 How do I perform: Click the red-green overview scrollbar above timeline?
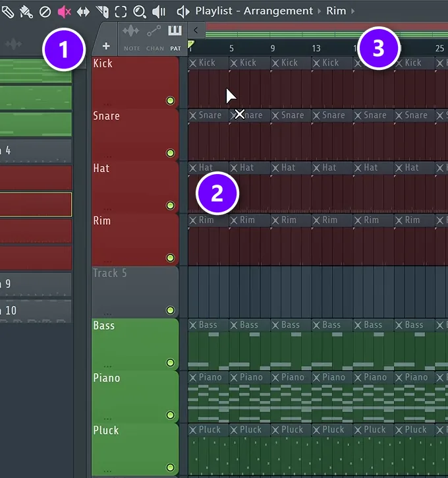point(327,30)
